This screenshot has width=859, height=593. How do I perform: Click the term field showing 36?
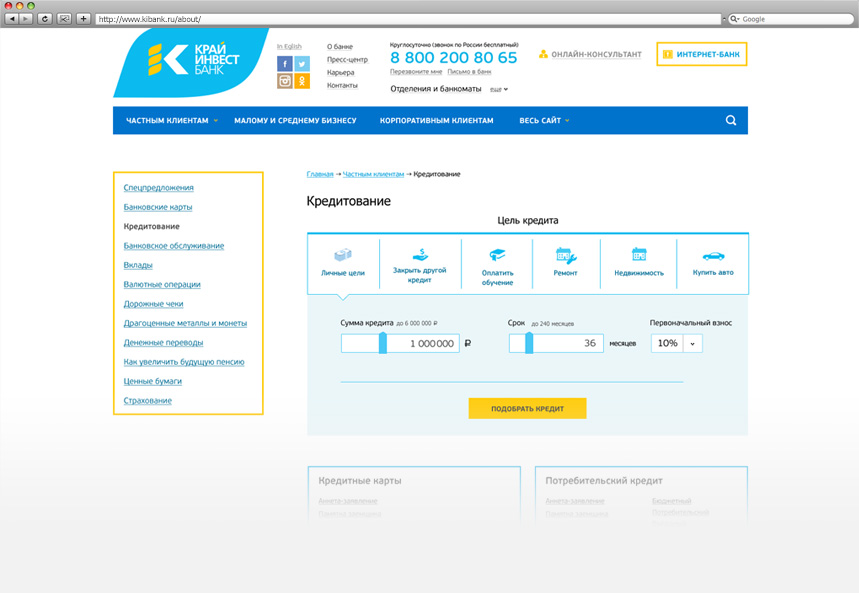[x=556, y=344]
